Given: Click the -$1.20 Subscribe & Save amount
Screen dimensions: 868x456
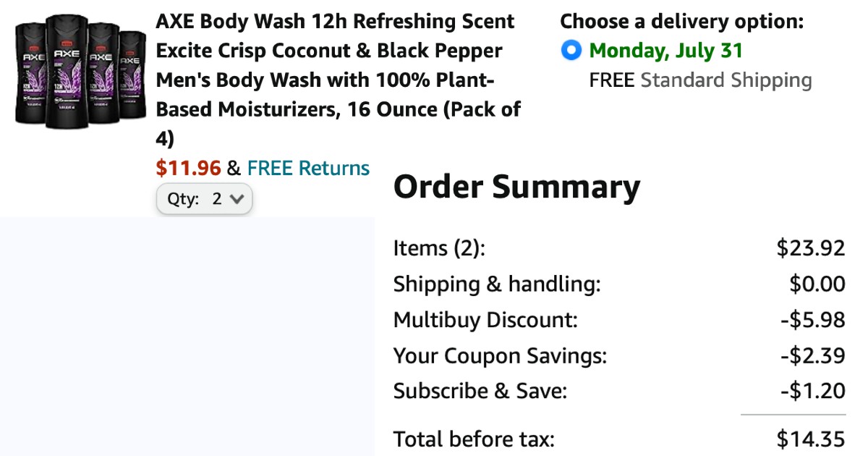Looking at the screenshot, I should [x=813, y=392].
